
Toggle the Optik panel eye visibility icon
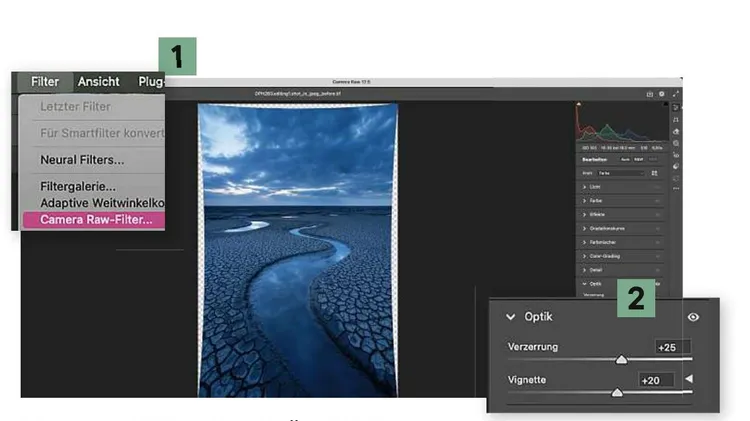[693, 317]
